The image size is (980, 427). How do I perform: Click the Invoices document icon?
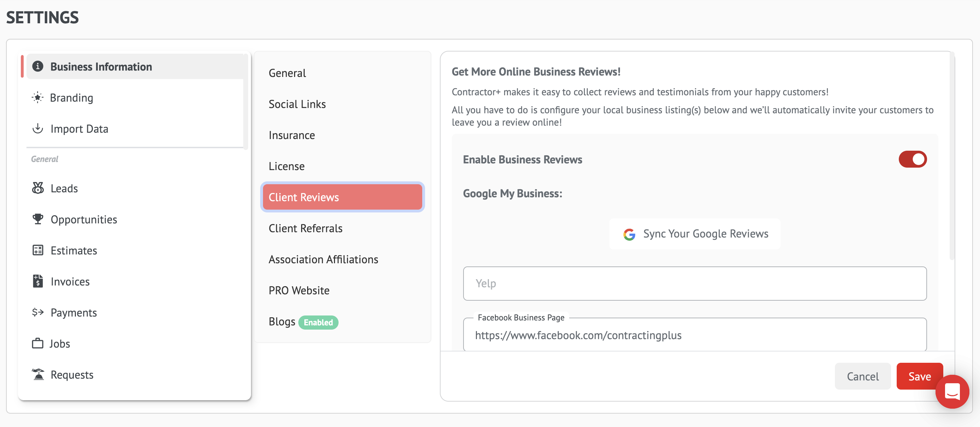coord(38,281)
